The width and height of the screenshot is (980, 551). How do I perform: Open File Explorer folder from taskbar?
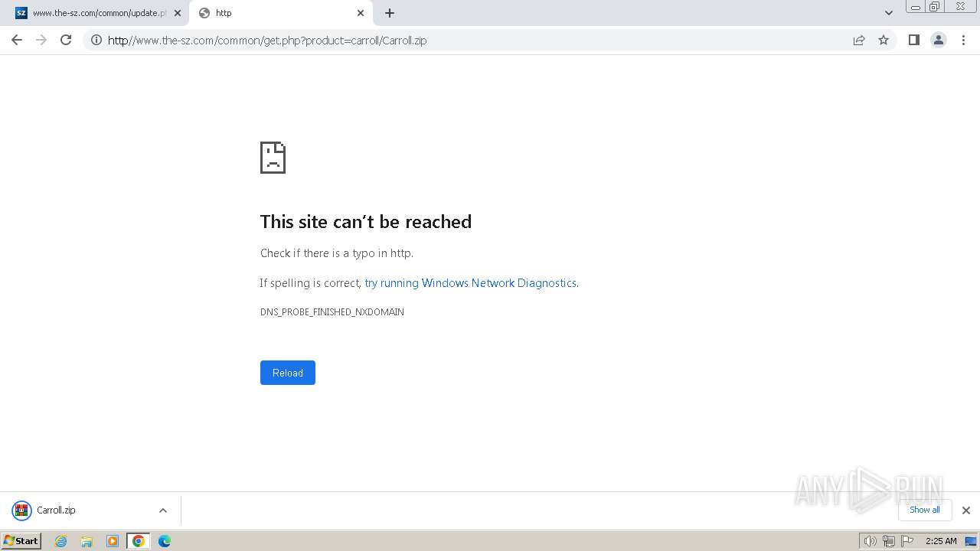87,541
